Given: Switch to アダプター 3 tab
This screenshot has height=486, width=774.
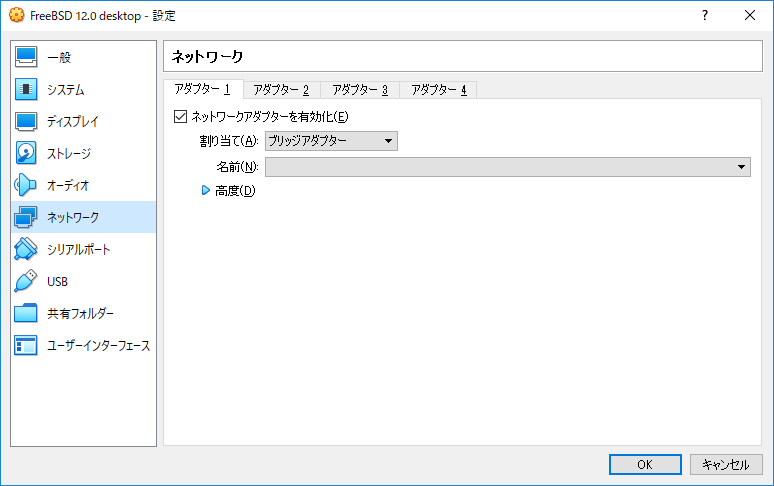Looking at the screenshot, I should pyautogui.click(x=360, y=90).
